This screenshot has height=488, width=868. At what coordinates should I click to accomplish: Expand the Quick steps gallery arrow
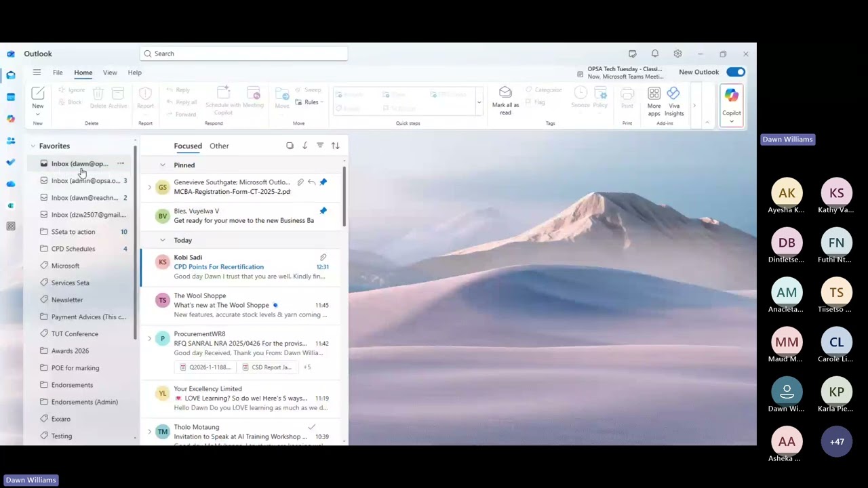(479, 103)
